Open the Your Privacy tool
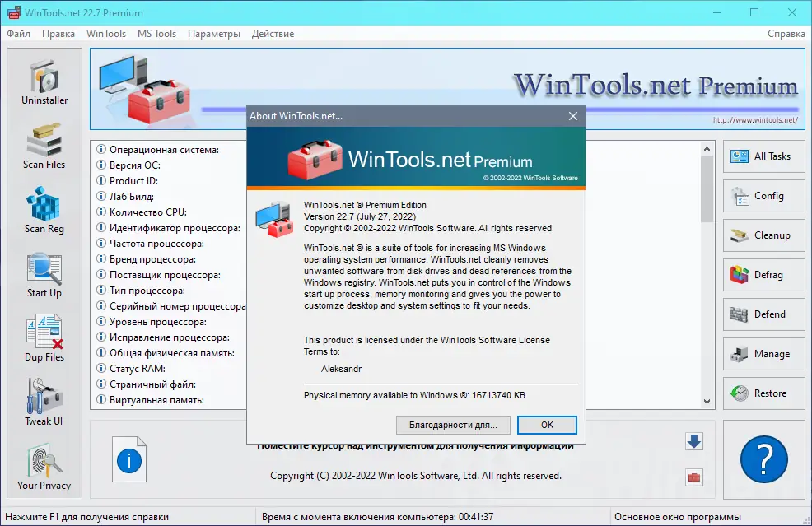Image resolution: width=812 pixels, height=526 pixels. pos(44,467)
